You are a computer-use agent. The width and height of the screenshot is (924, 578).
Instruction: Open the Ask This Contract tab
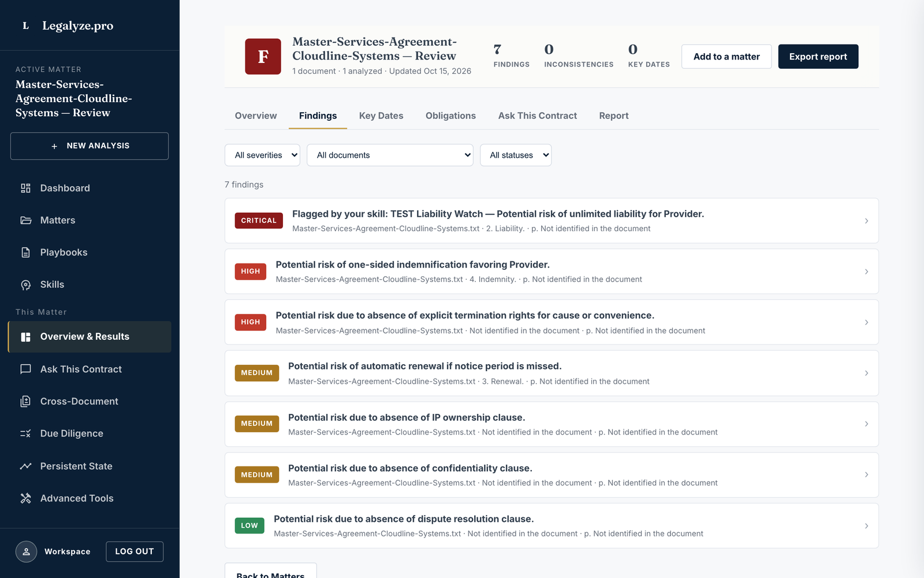tap(538, 116)
